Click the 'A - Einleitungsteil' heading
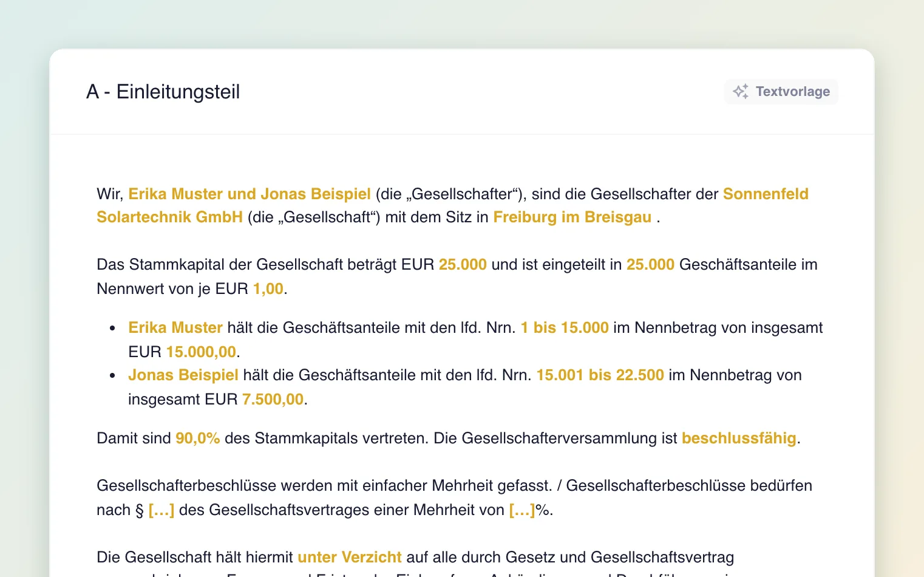This screenshot has height=577, width=924. point(163,92)
